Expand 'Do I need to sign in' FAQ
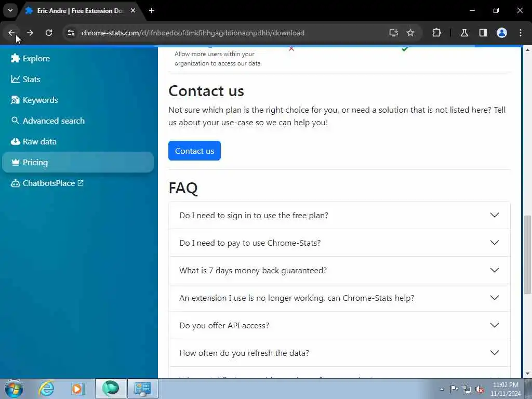Image resolution: width=532 pixels, height=399 pixels. (x=339, y=215)
